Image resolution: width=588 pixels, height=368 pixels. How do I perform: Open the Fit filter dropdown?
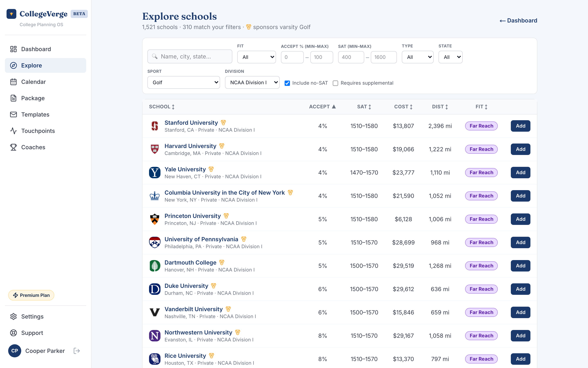(x=256, y=57)
